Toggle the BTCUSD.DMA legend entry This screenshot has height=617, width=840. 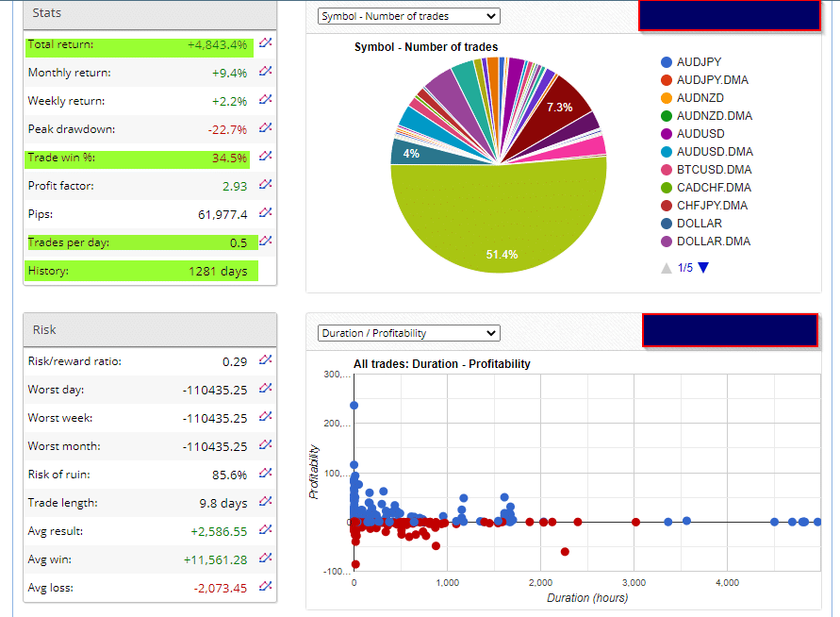(x=714, y=170)
